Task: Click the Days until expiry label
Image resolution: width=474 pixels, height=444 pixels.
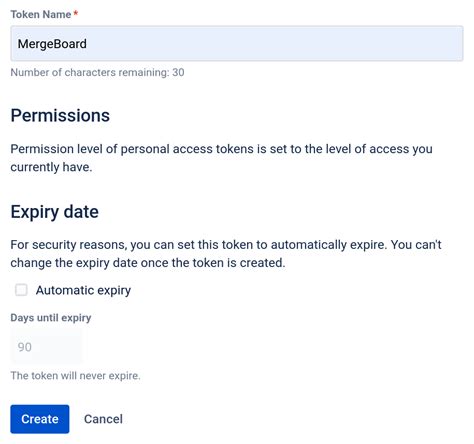Action: coord(51,318)
